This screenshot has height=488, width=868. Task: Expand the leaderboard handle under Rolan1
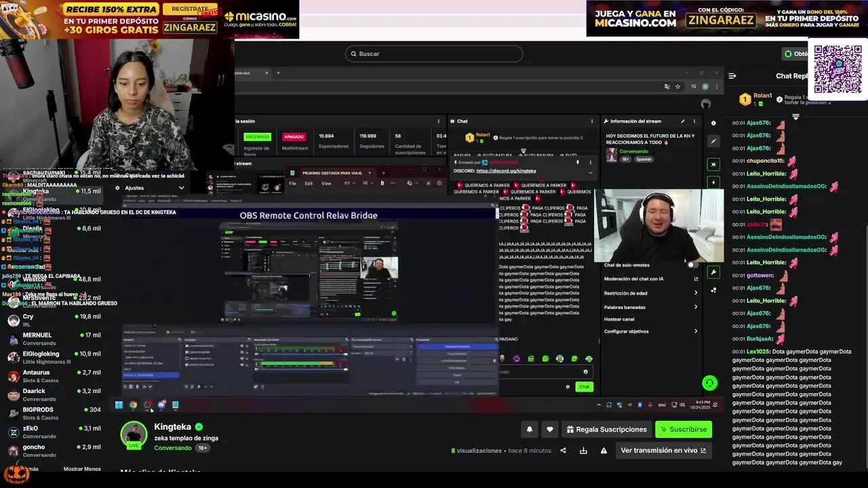click(x=795, y=117)
